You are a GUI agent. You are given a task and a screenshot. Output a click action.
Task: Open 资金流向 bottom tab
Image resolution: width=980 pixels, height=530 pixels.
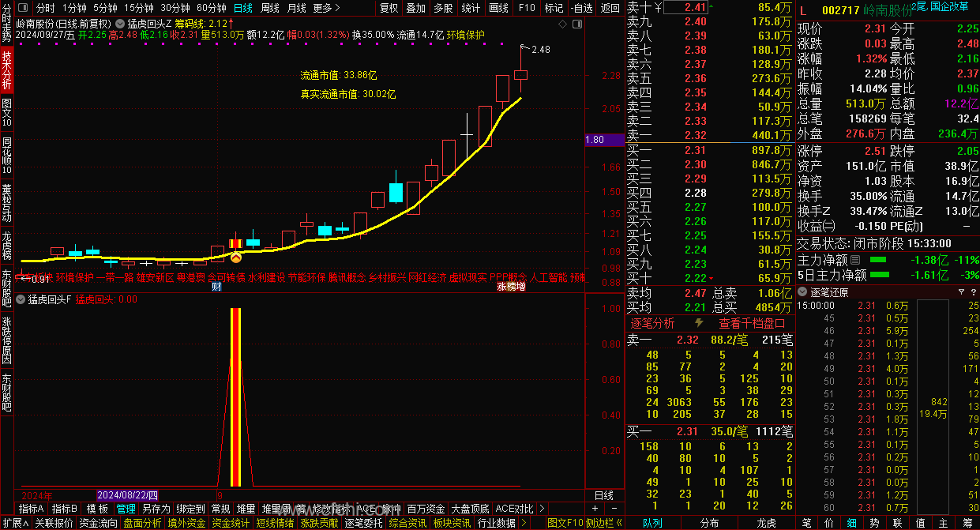[x=99, y=523]
